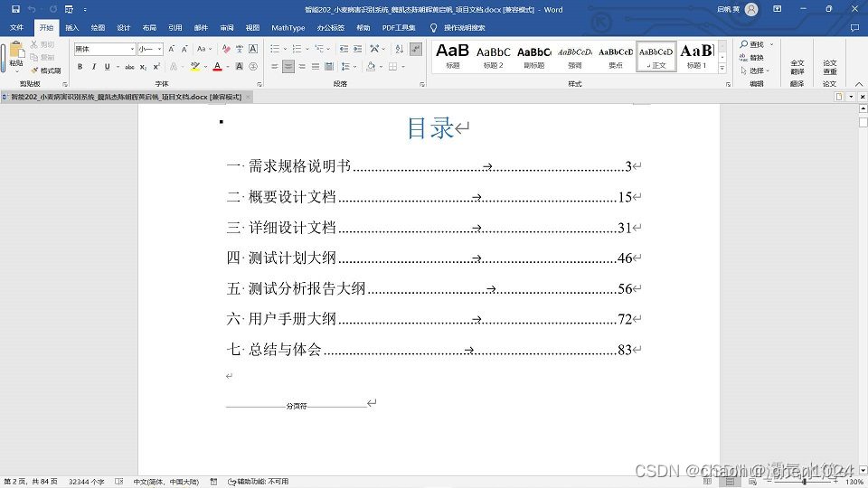Toggle italic formatting

(93, 66)
